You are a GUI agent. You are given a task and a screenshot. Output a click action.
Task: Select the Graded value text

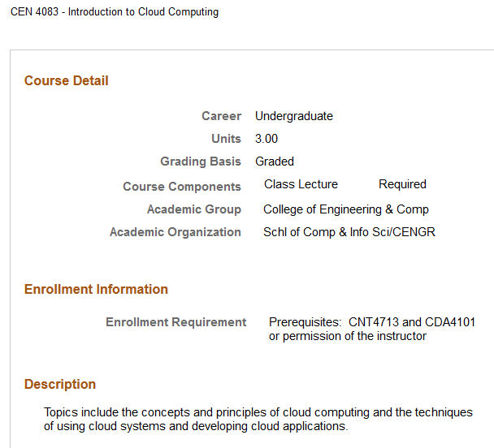[x=275, y=162]
